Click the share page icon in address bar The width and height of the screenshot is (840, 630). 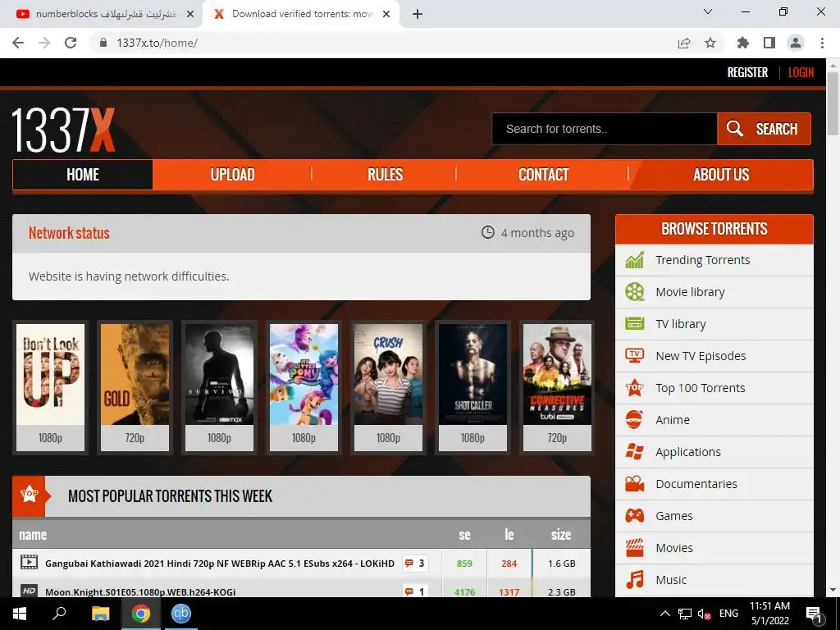[684, 43]
